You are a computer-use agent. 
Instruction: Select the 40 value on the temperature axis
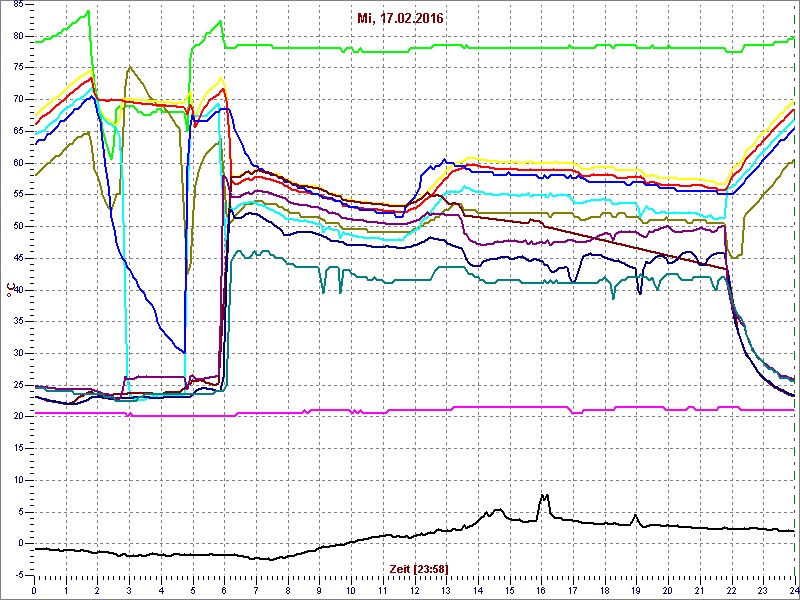pos(17,290)
